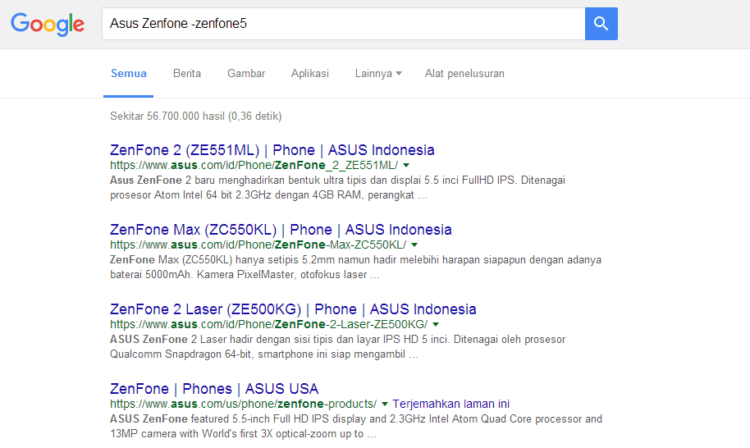Screen dimensions: 750x448
Task: Open ZenFone | Phones | ASUS USA result
Action: (214, 389)
